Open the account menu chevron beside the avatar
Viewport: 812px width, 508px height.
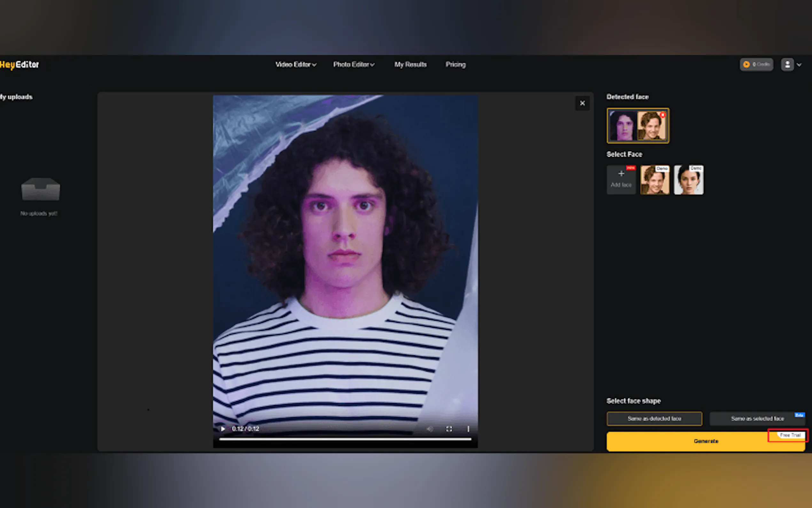799,65
